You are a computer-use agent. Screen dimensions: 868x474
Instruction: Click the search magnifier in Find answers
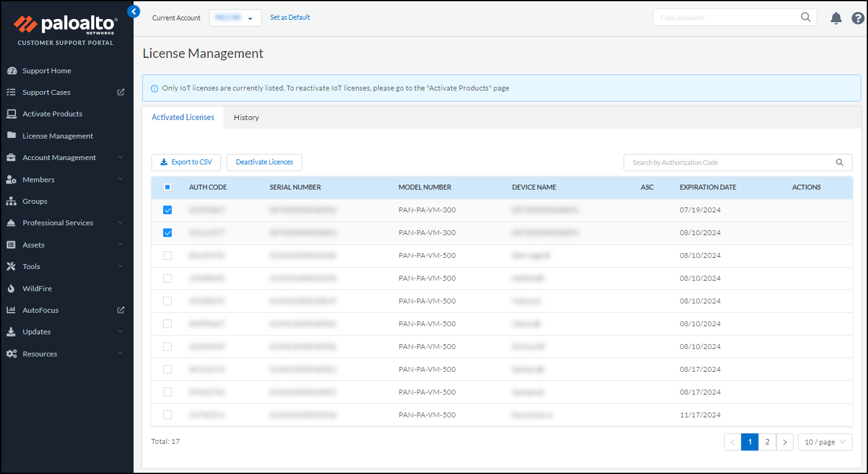coord(805,17)
